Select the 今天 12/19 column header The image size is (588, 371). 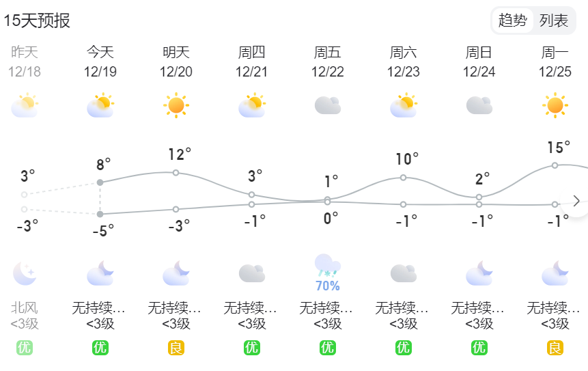(x=100, y=62)
